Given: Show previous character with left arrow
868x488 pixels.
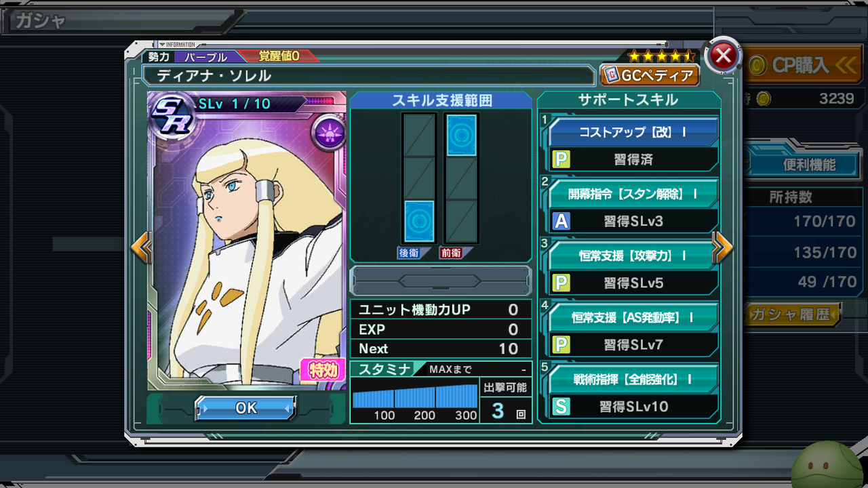Looking at the screenshot, I should pos(141,247).
